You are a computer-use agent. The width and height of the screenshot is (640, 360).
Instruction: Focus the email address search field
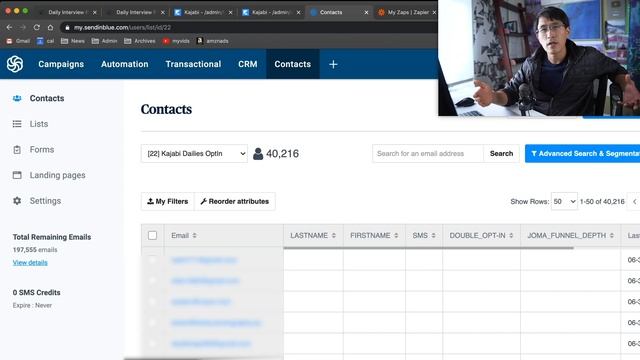[x=428, y=153]
